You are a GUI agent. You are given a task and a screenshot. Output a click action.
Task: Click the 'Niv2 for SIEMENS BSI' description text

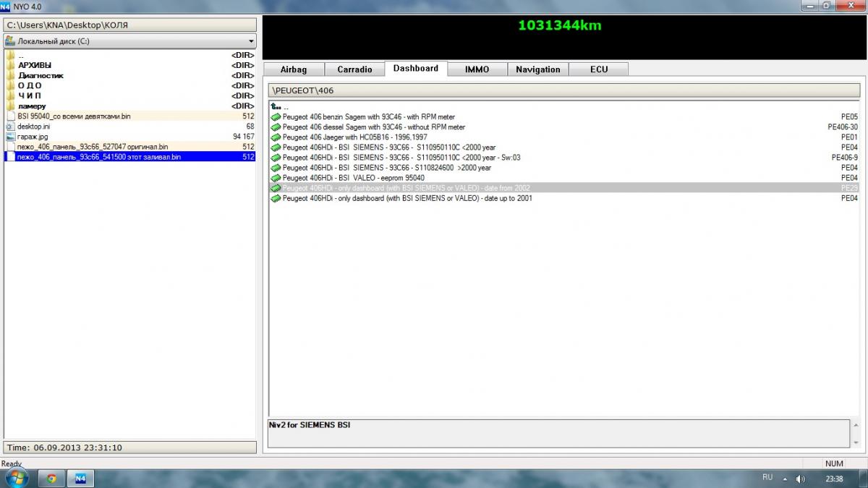310,425
